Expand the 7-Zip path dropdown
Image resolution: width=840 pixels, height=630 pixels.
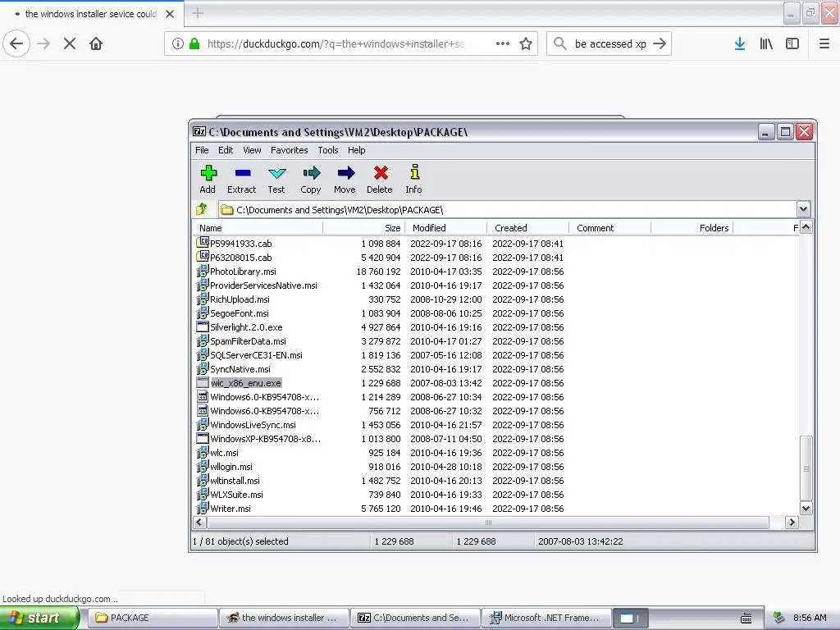tap(803, 209)
